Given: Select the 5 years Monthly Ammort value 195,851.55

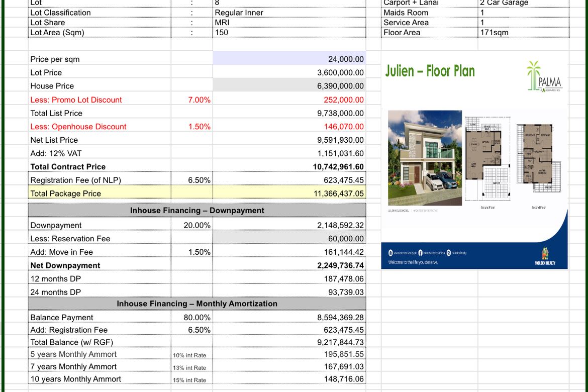Looking at the screenshot, I should (344, 354).
